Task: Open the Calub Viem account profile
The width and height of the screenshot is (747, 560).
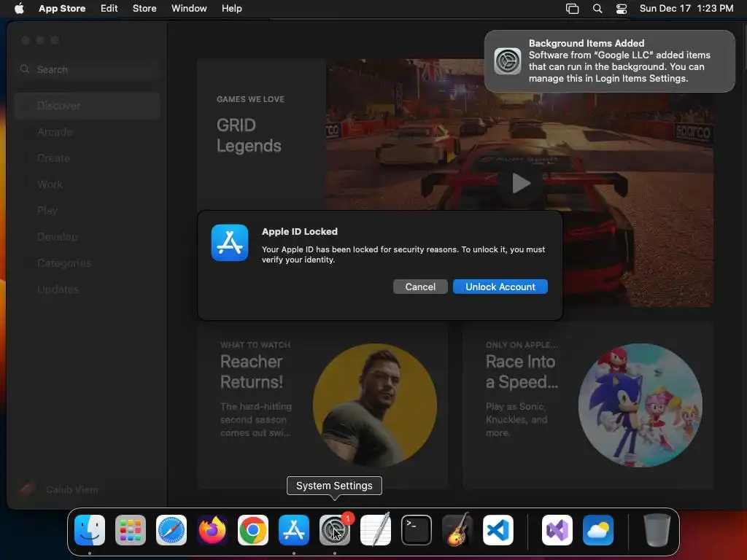Action: tap(58, 489)
